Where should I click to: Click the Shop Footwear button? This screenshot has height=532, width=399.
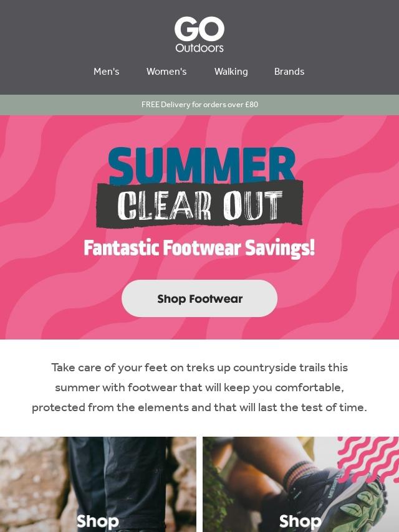[199, 298]
